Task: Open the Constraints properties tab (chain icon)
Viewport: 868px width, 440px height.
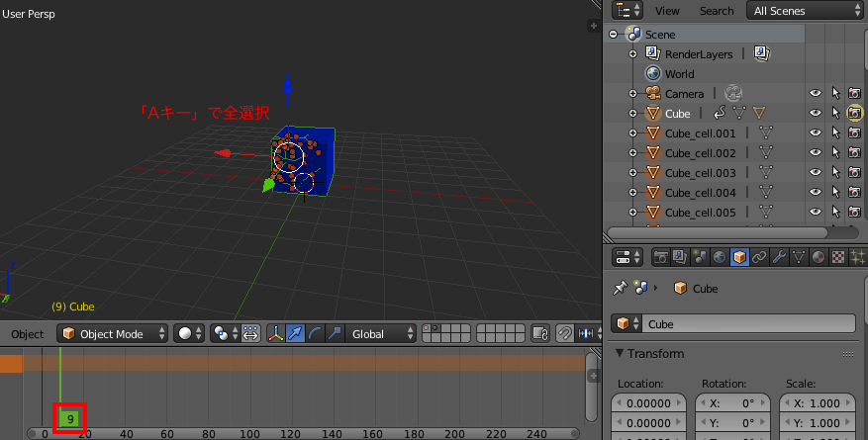Action: tap(759, 257)
